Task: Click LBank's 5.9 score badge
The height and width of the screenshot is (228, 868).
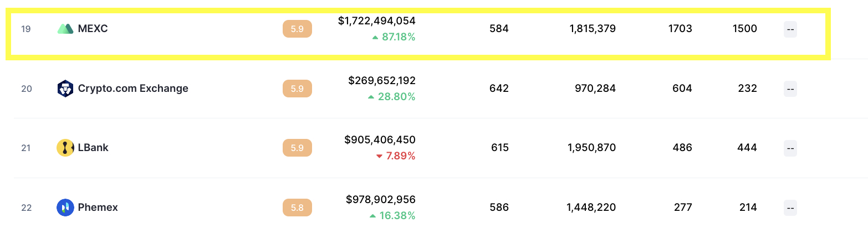Action: tap(297, 148)
